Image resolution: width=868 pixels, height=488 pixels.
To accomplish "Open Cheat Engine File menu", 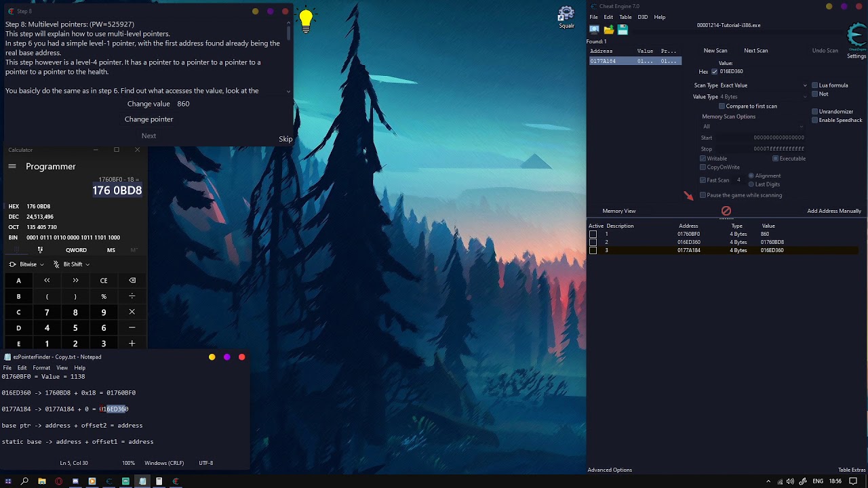I will click(x=593, y=17).
